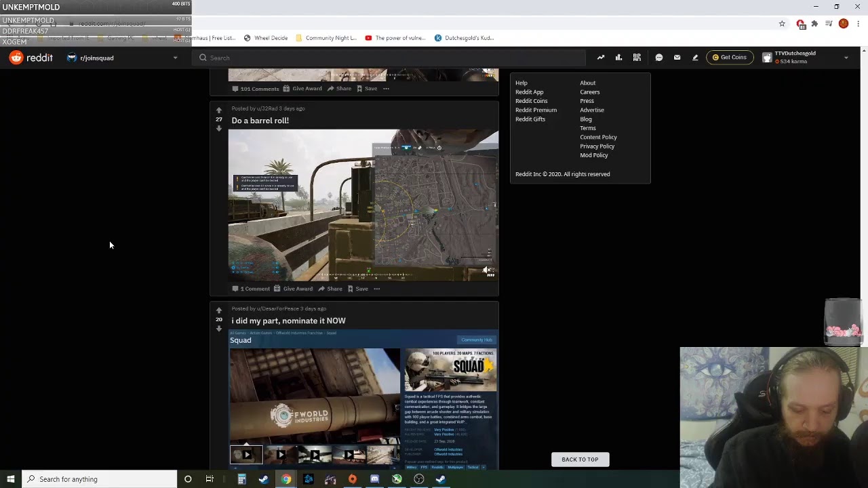The image size is (868, 488).
Task: Save the 101-comment post
Action: pos(367,89)
